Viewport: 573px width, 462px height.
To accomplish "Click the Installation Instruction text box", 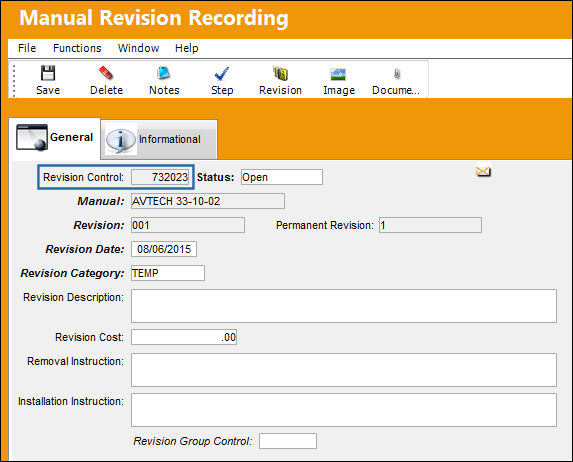I will [344, 410].
